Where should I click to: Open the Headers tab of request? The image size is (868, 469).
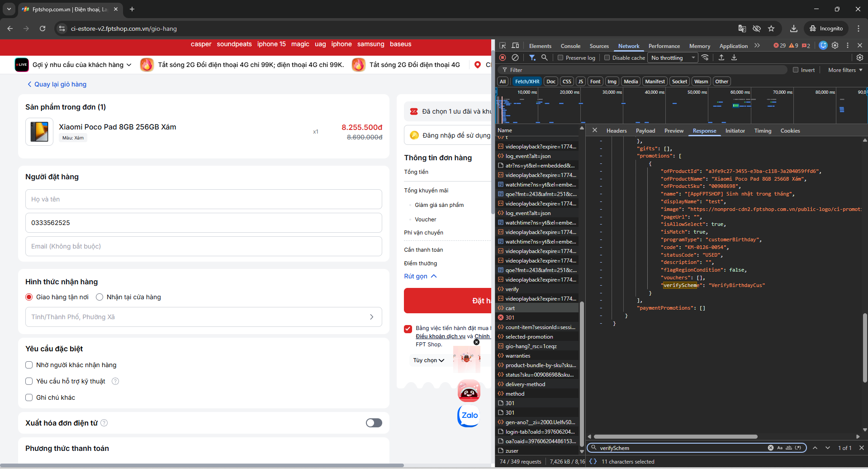[617, 130]
